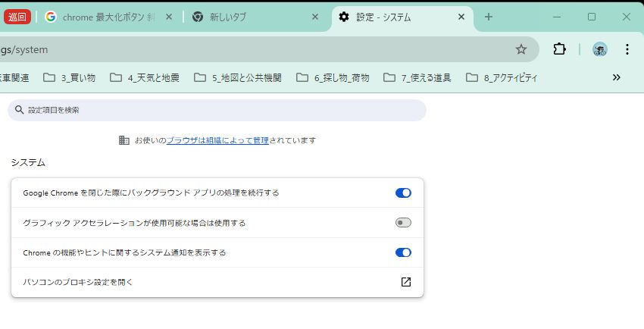
Task: Open パソコンのプロキシ設定を開く row
Action: coord(212,282)
